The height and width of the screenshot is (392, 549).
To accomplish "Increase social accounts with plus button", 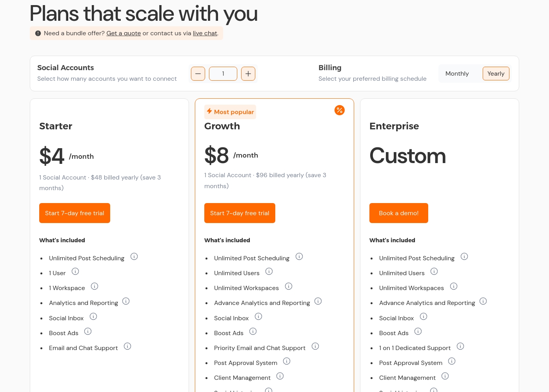I will coord(248,74).
